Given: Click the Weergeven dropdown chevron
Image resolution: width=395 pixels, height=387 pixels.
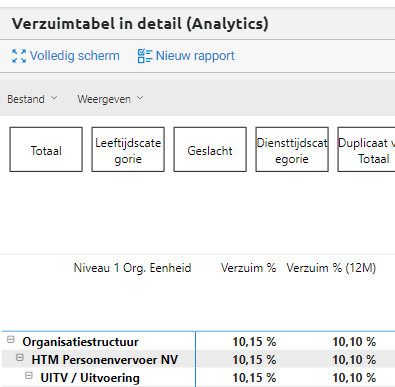Looking at the screenshot, I should [x=140, y=98].
